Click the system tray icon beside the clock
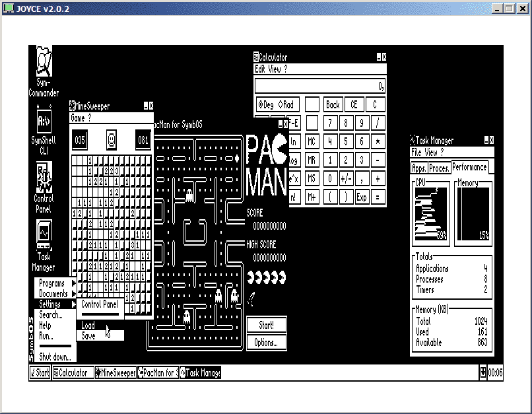The height and width of the screenshot is (414, 532). (484, 373)
